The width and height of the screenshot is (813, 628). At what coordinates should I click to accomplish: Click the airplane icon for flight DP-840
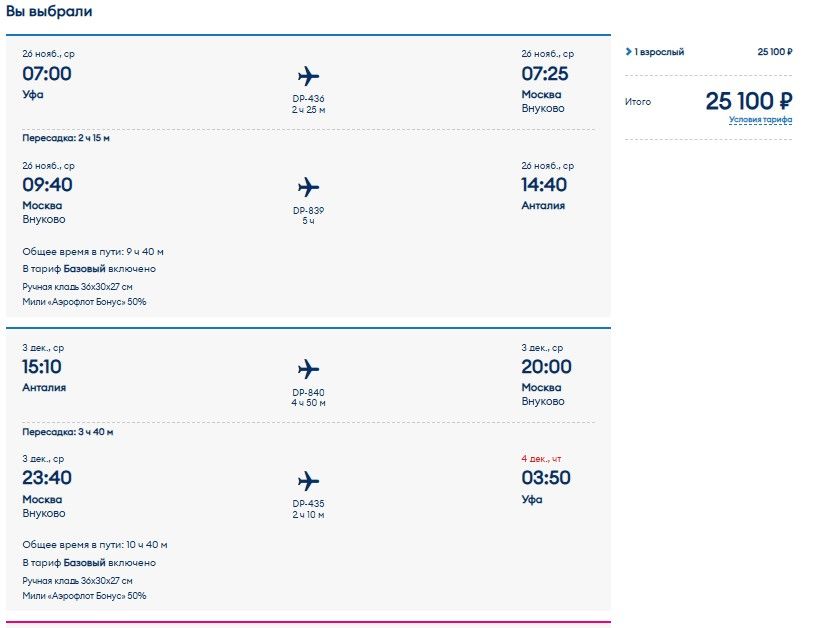point(308,369)
